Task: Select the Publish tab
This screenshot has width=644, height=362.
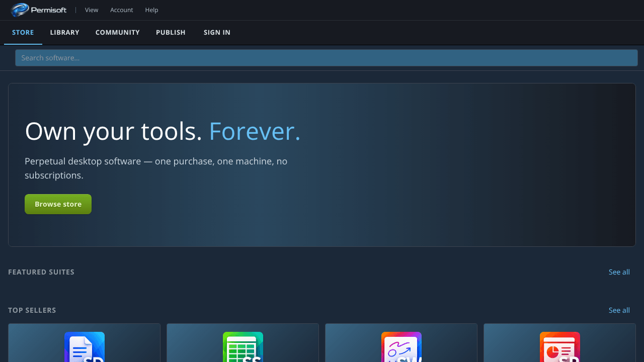Action: 171,32
